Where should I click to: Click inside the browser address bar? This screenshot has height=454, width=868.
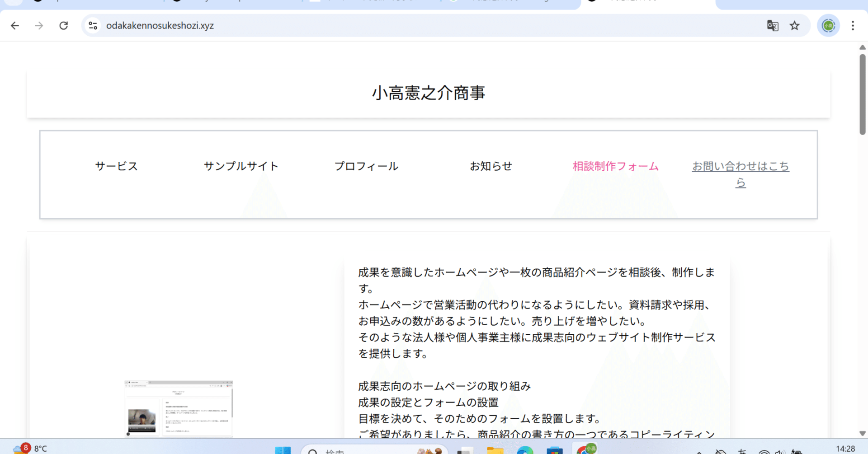point(271,26)
